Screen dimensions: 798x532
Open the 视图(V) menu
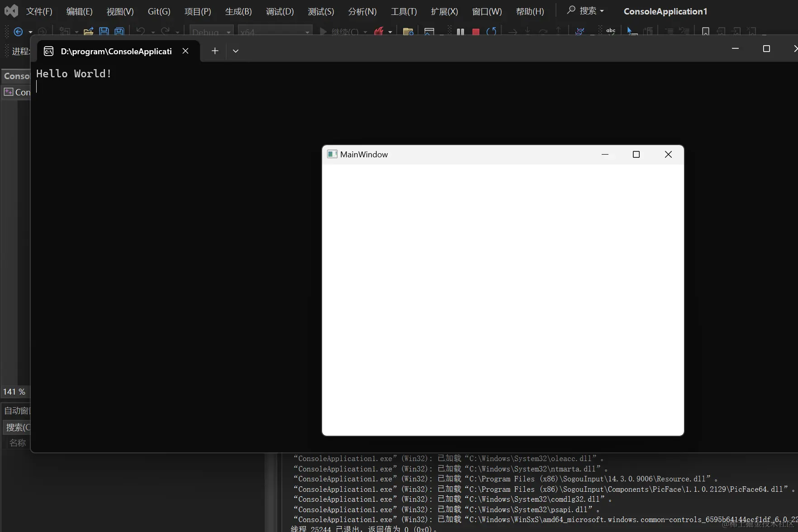pyautogui.click(x=120, y=11)
